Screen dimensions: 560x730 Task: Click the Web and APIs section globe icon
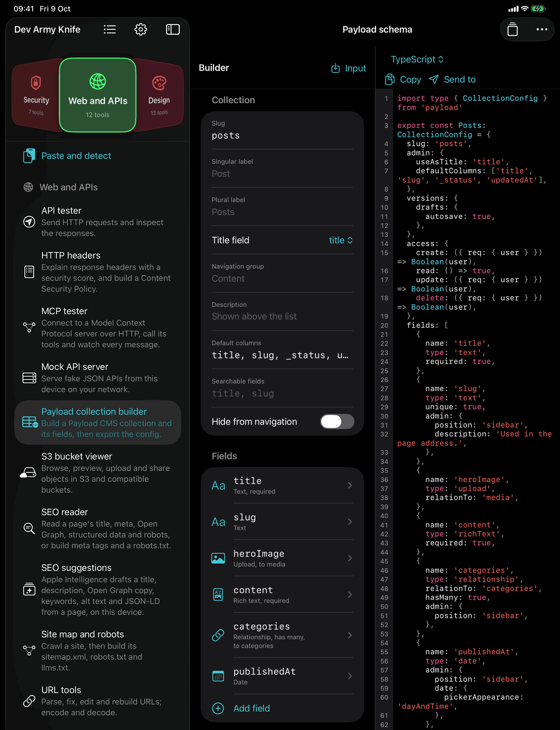coord(28,187)
